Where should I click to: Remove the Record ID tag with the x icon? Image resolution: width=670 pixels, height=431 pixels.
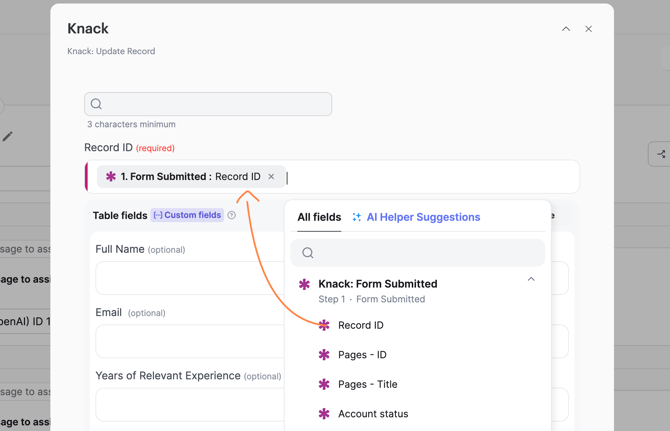pyautogui.click(x=271, y=177)
